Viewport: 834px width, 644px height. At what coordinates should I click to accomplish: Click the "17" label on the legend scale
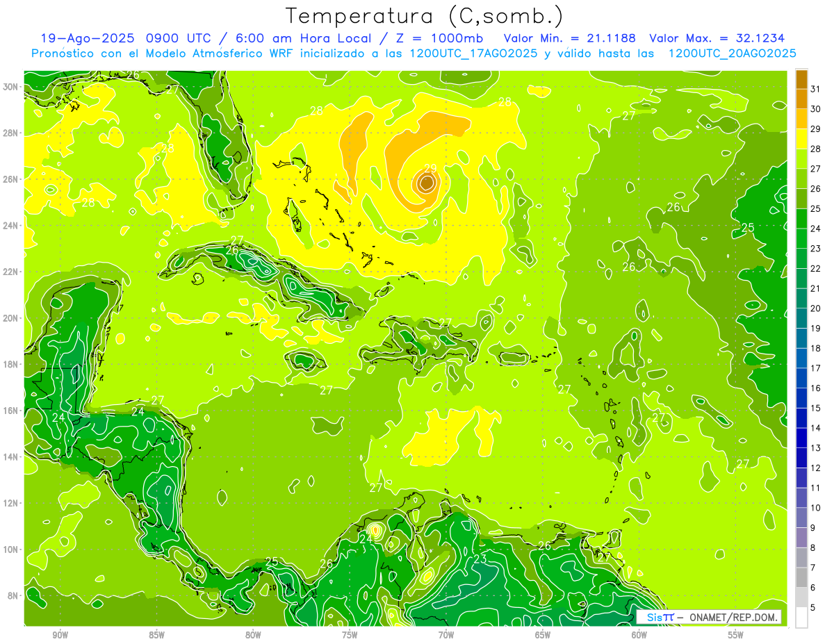[x=816, y=368]
